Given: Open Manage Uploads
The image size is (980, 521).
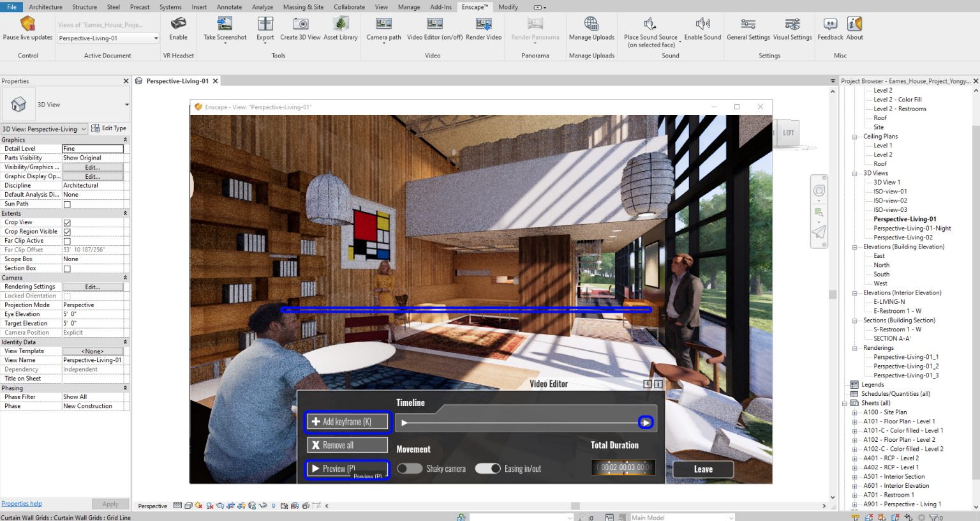Looking at the screenshot, I should pyautogui.click(x=591, y=31).
